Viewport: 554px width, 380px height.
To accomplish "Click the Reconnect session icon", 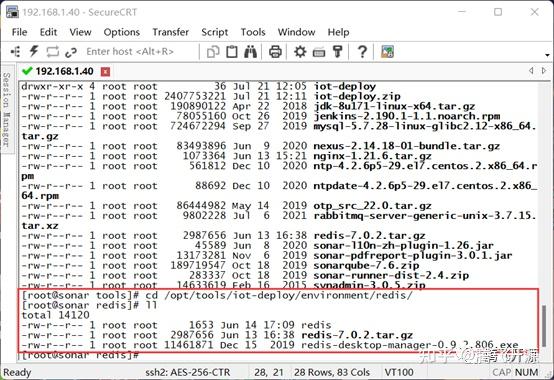I will [53, 52].
